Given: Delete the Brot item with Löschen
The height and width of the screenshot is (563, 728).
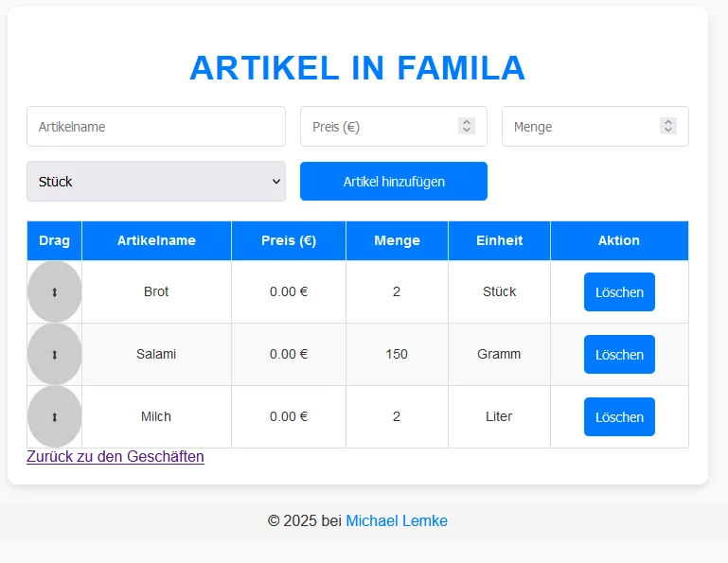Looking at the screenshot, I should (x=619, y=292).
